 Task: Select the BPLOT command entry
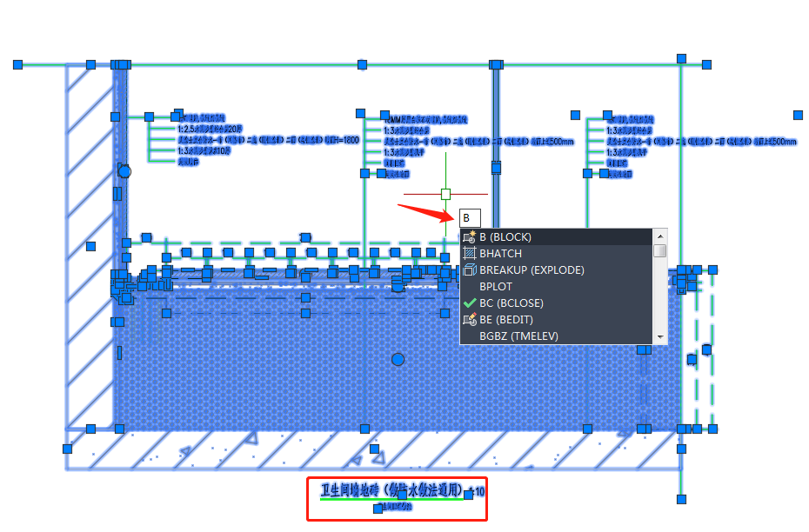pos(556,287)
